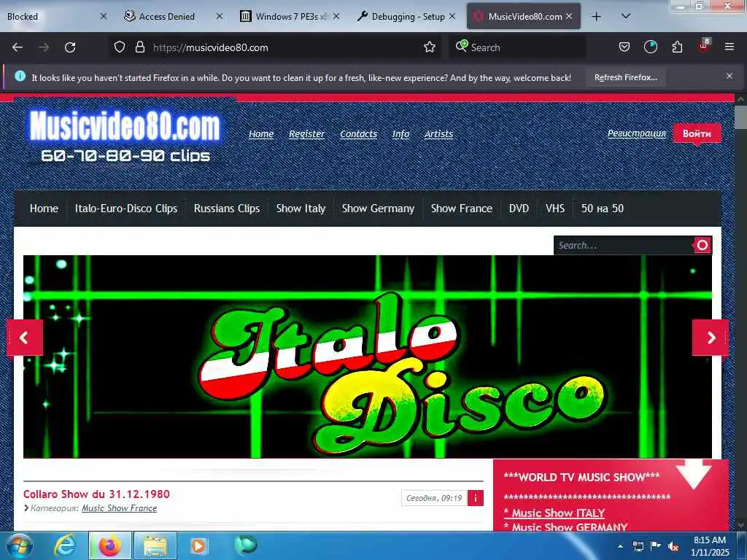747x560 pixels.
Task: Open Collaro Show du 31.12.1980 post
Action: click(96, 494)
